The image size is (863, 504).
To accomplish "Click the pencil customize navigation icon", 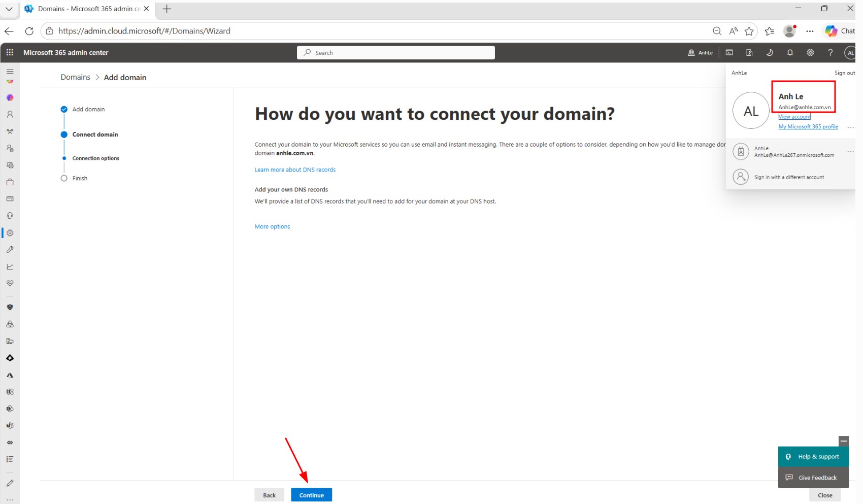I will pyautogui.click(x=10, y=483).
